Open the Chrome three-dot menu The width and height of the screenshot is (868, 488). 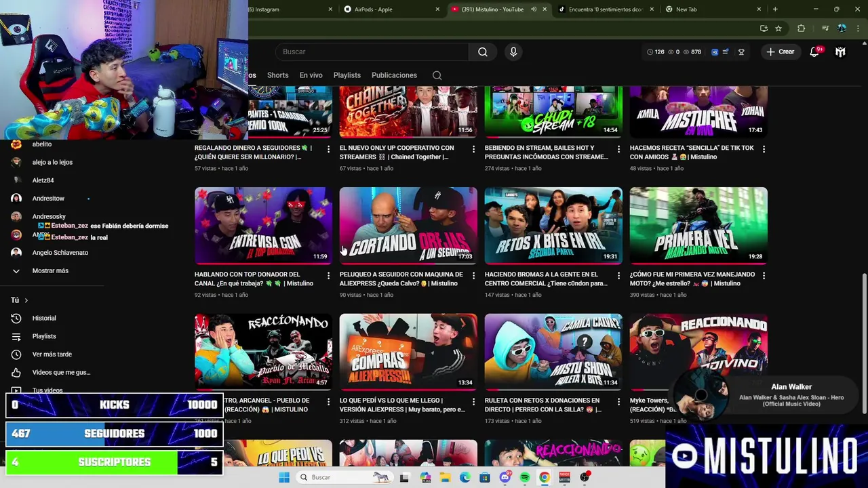(857, 28)
